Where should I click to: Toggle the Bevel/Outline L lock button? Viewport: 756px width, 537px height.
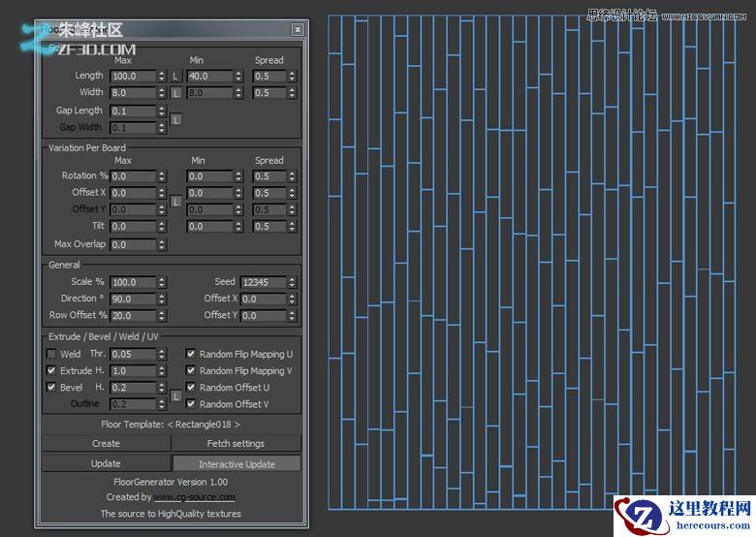[176, 396]
